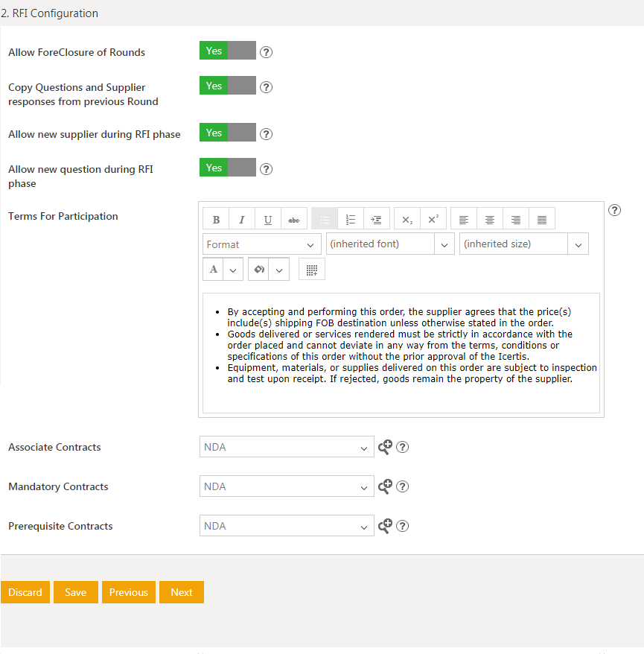Open the Format paragraph style dropdown
Screen dimensions: 644x654
[x=261, y=244]
